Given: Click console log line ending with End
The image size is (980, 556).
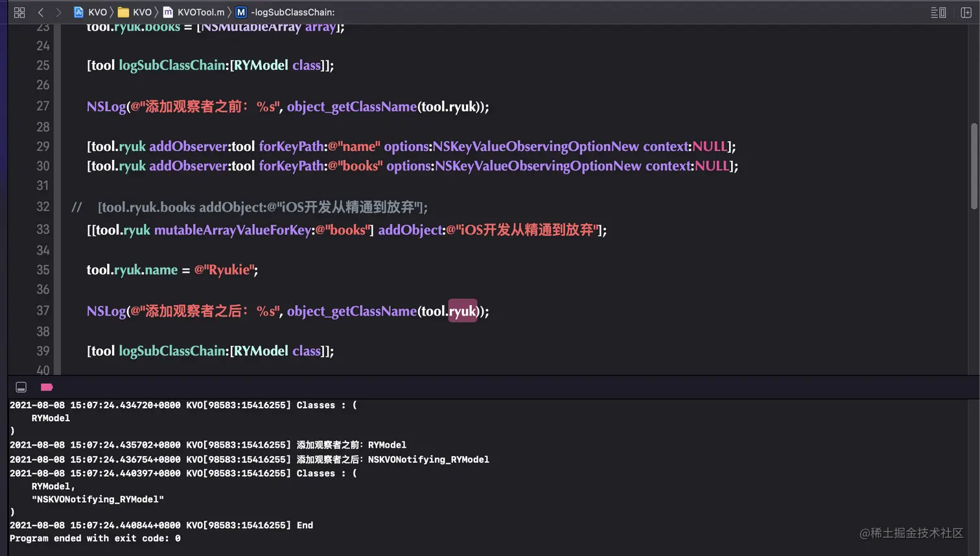Looking at the screenshot, I should click(161, 526).
